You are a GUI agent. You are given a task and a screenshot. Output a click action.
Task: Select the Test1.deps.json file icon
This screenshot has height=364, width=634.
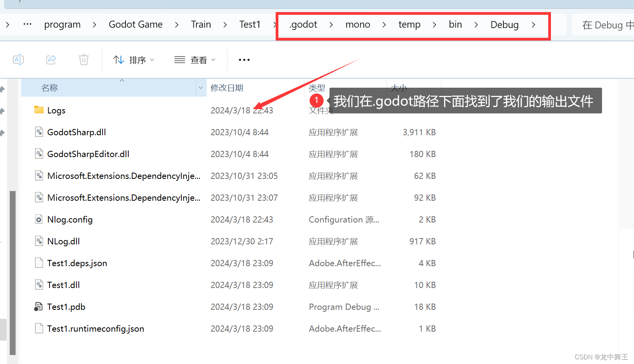tap(39, 263)
